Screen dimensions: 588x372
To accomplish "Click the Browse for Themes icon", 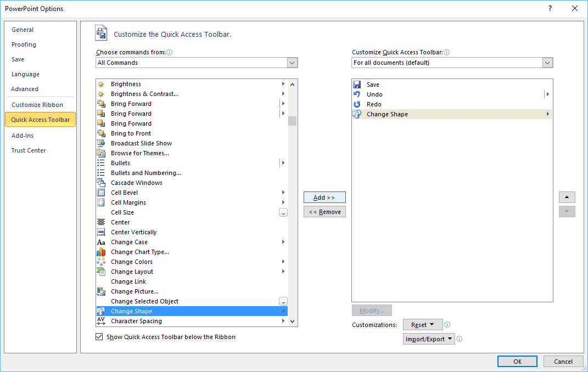I will click(x=101, y=153).
